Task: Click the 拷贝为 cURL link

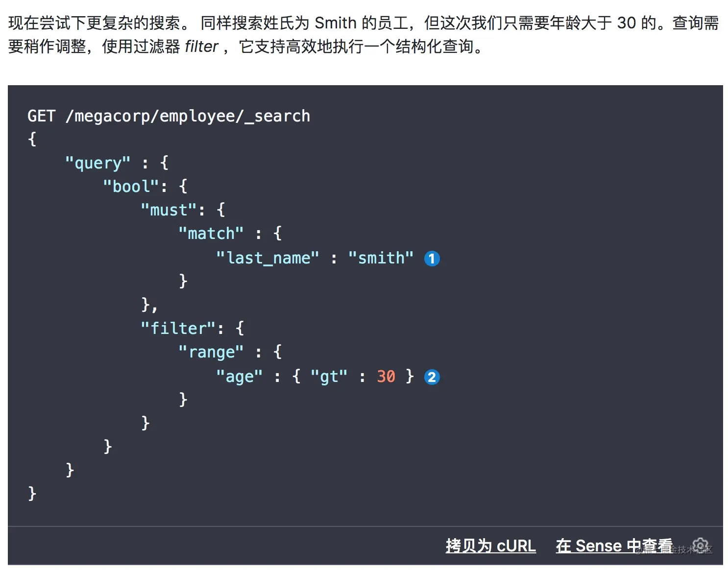Action: [x=490, y=546]
